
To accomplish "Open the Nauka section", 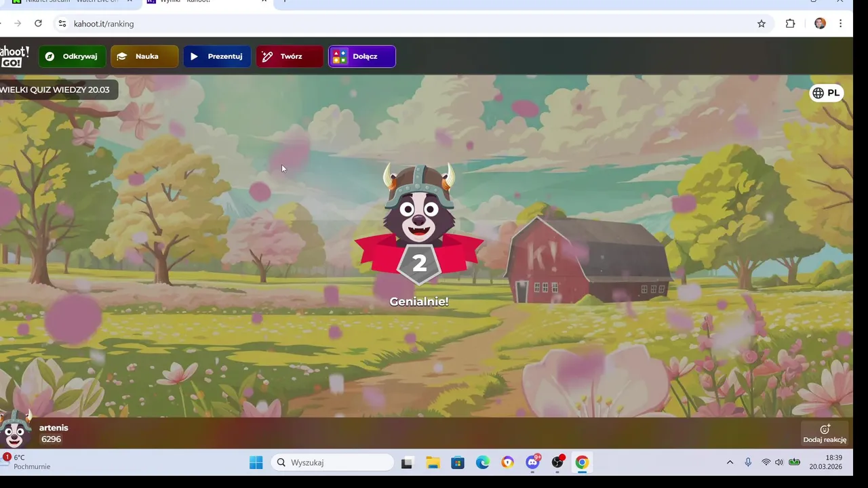I will [x=144, y=56].
